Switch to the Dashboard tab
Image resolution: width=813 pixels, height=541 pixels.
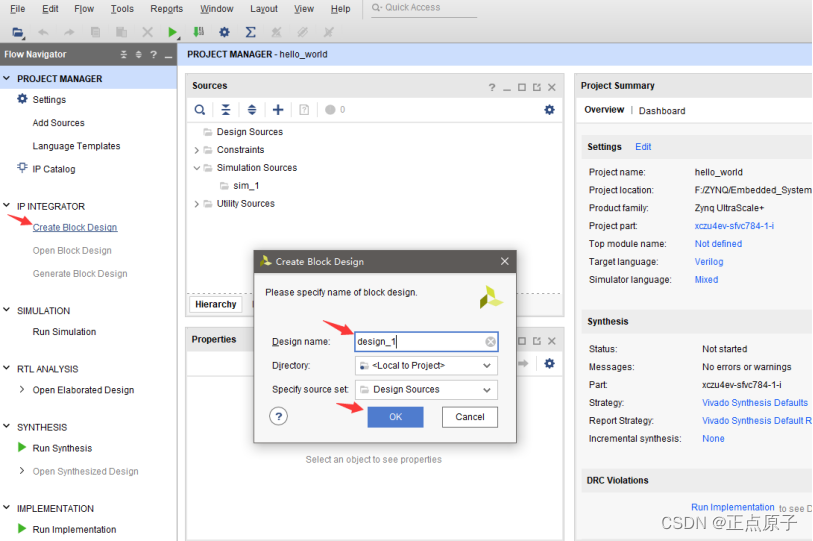coord(662,110)
